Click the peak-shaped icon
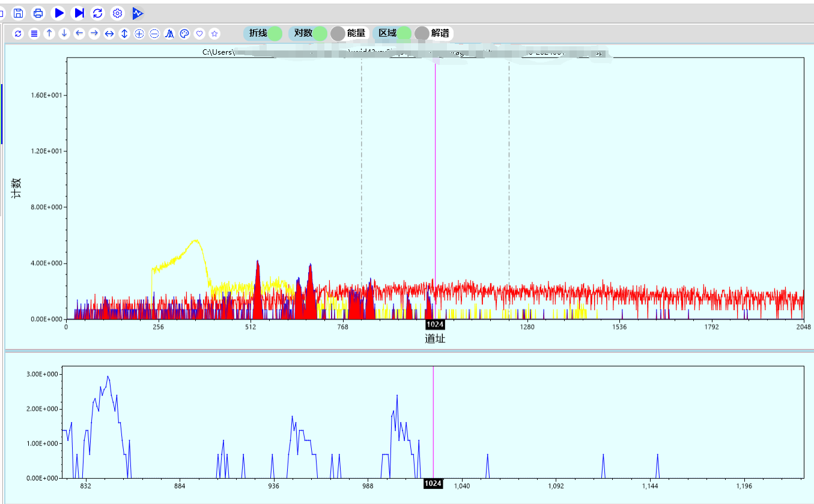This screenshot has height=504, width=814. click(169, 34)
